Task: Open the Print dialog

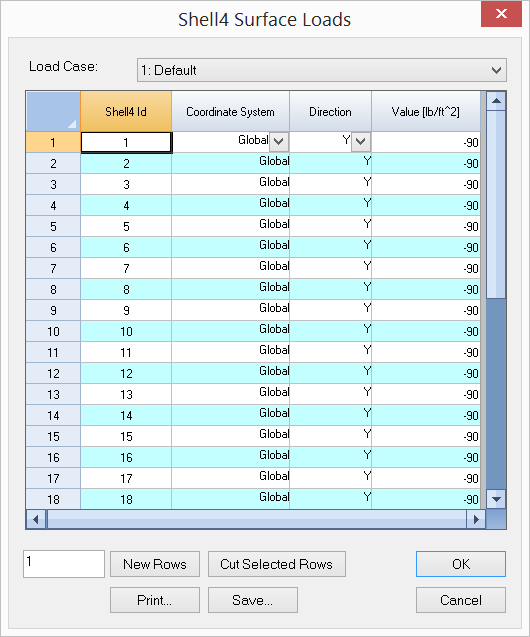Action: 155,600
